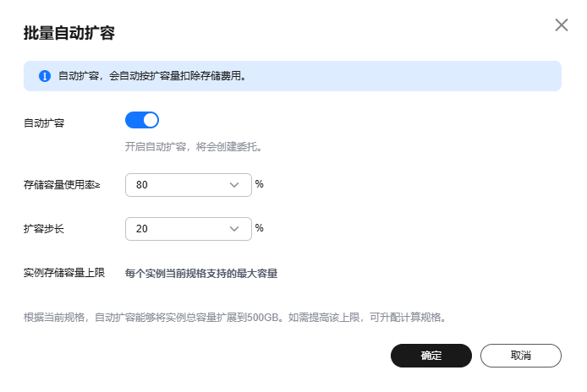Click the blue info icon in banner

click(x=44, y=76)
